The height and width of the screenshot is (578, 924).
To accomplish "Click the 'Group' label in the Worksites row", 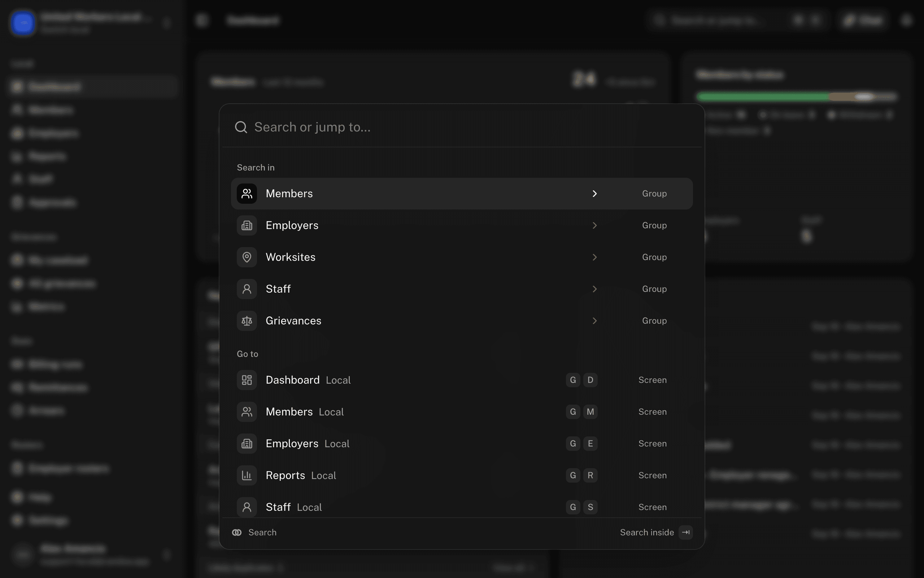I will 654,257.
